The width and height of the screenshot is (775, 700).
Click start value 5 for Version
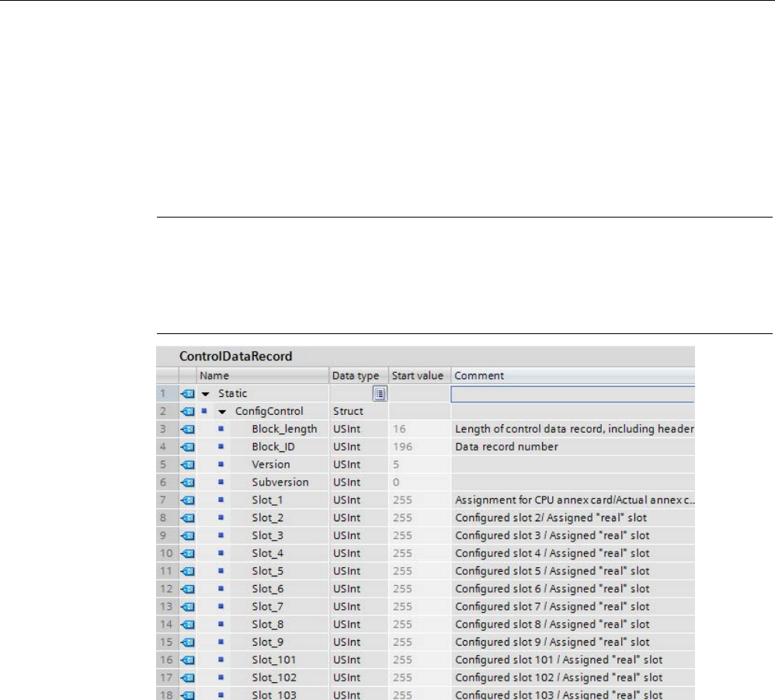(x=396, y=465)
